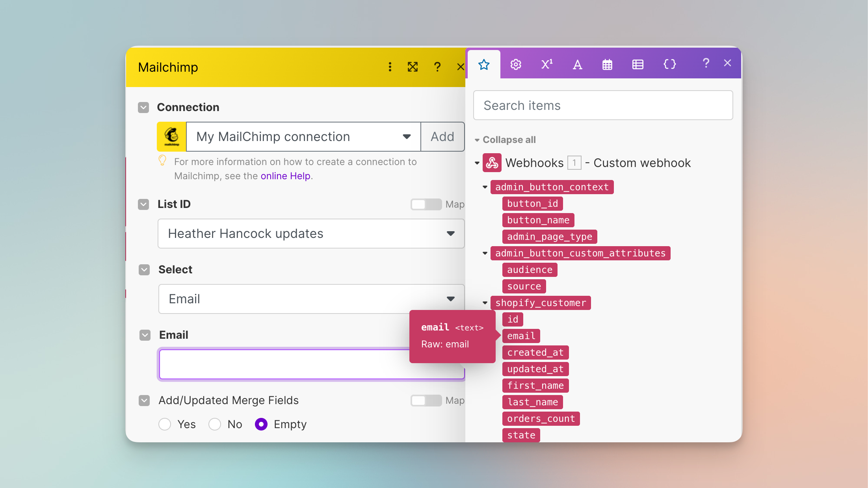This screenshot has height=488, width=868.
Task: Insert the button_id variable
Action: (532, 204)
